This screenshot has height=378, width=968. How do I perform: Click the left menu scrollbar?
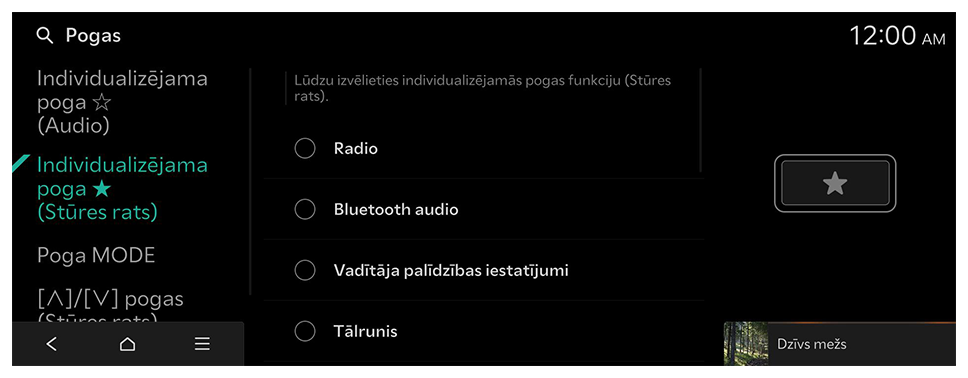[250, 182]
